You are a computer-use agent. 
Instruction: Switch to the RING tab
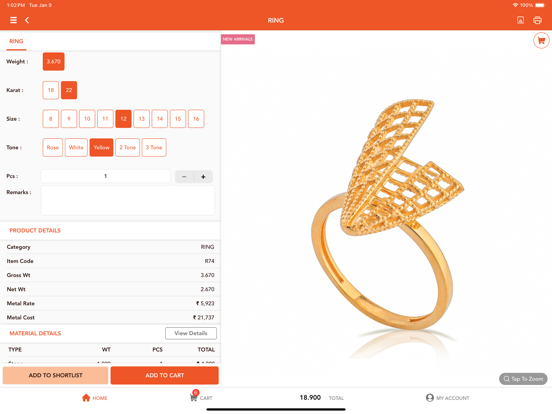[x=16, y=41]
